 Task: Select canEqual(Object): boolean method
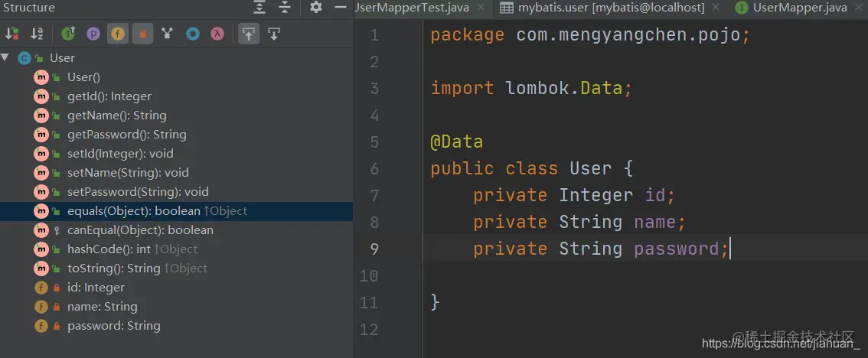click(x=140, y=229)
